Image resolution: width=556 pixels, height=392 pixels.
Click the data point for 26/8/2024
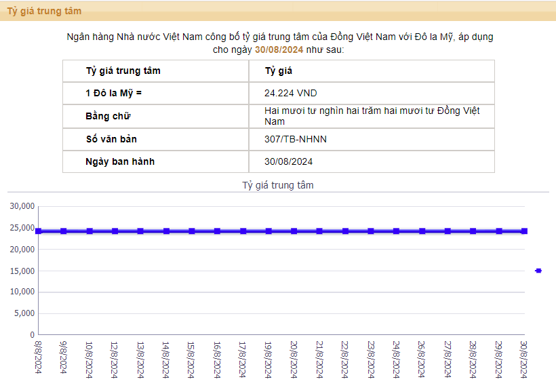point(422,231)
